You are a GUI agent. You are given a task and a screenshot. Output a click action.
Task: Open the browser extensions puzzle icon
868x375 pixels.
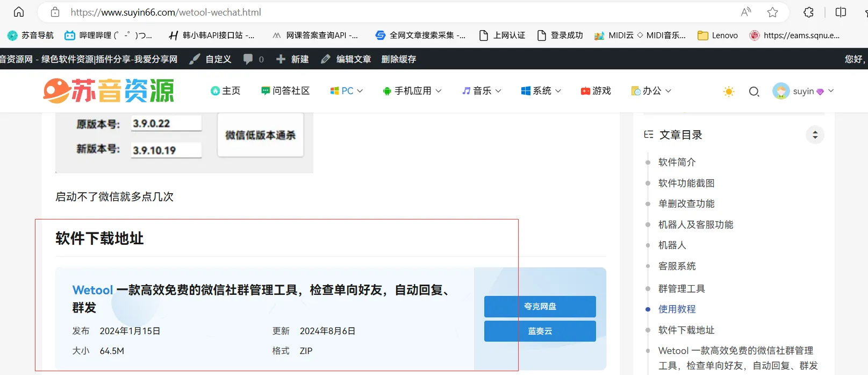tap(808, 12)
